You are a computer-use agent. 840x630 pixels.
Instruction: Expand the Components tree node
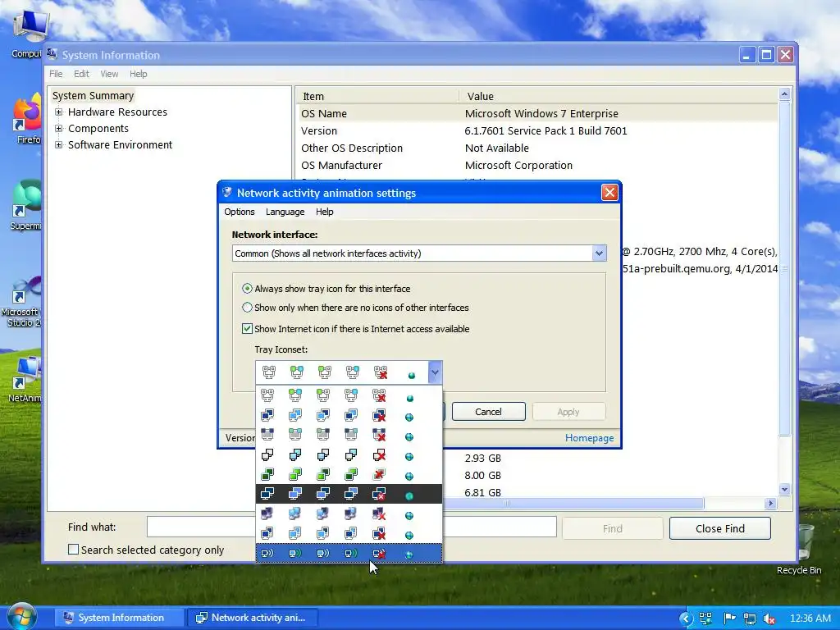59,129
